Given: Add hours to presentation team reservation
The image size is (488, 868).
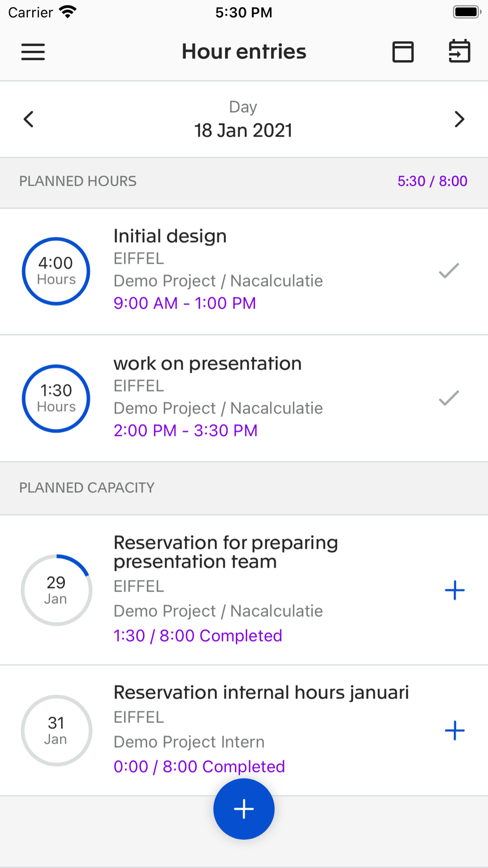Looking at the screenshot, I should [455, 590].
